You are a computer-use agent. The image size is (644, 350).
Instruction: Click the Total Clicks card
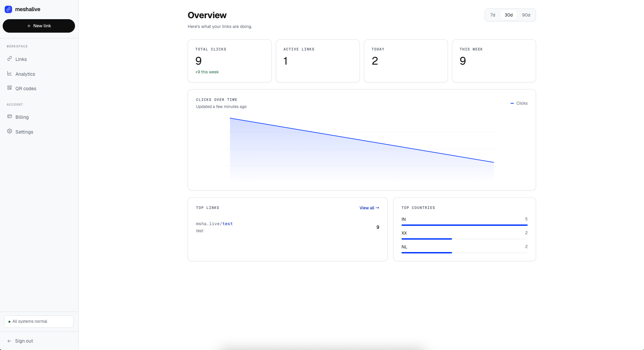230,61
